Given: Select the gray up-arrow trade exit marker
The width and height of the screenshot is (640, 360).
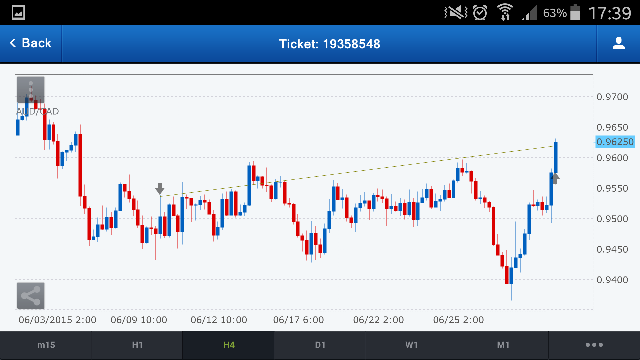Looking at the screenshot, I should coord(555,178).
